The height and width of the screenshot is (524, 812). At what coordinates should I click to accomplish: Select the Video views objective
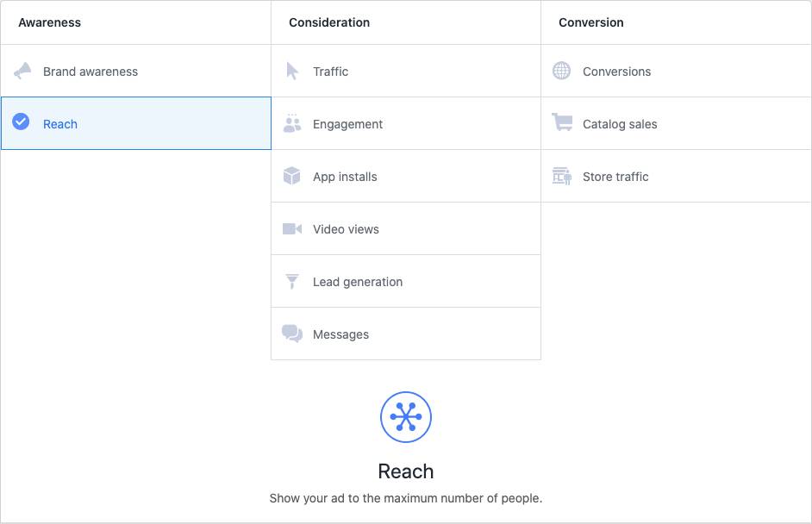coord(345,228)
